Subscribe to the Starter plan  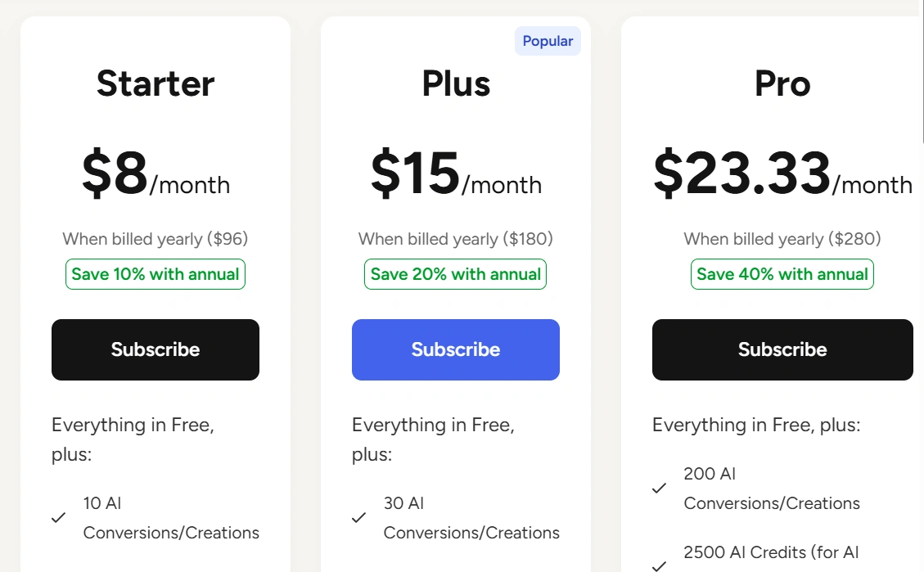tap(156, 349)
